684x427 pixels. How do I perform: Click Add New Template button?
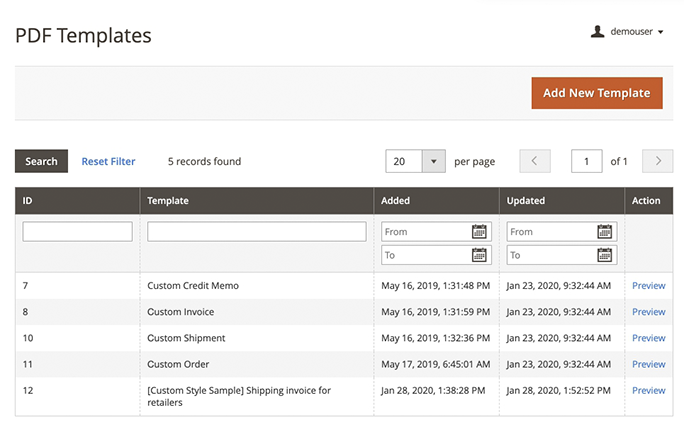point(597,93)
